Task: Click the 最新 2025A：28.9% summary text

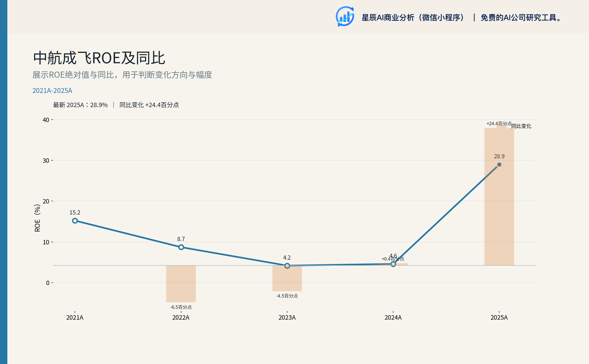Action: [80, 105]
